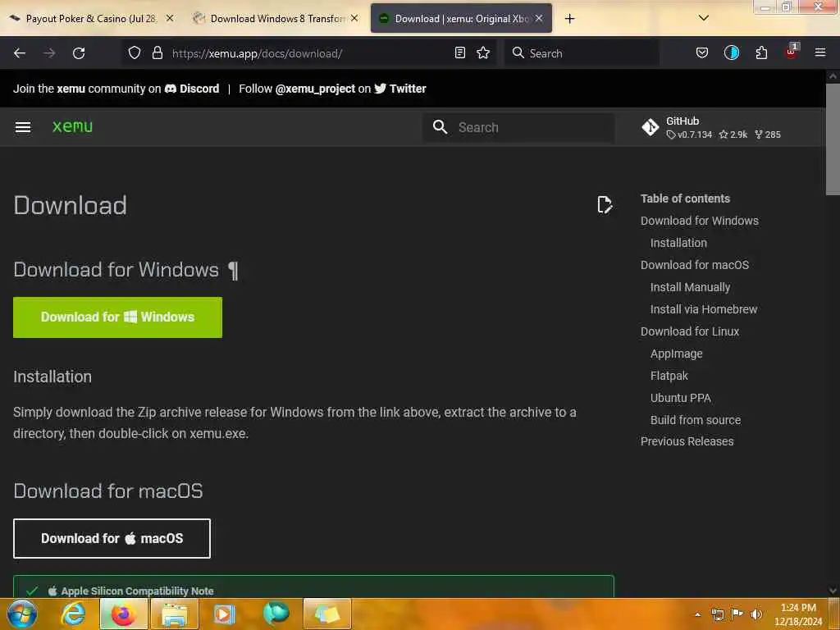Toggle the dark reader extension icon
840x630 pixels.
coord(731,53)
